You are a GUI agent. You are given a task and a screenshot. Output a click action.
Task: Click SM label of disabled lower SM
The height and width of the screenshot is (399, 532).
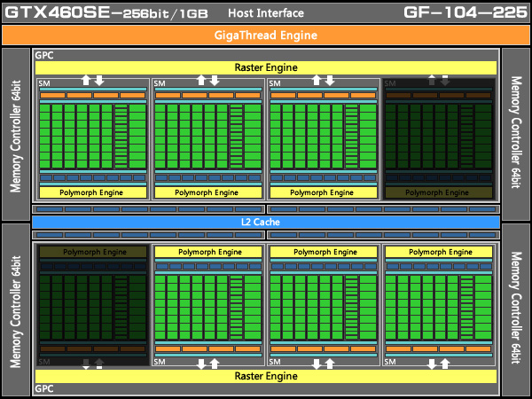click(44, 362)
